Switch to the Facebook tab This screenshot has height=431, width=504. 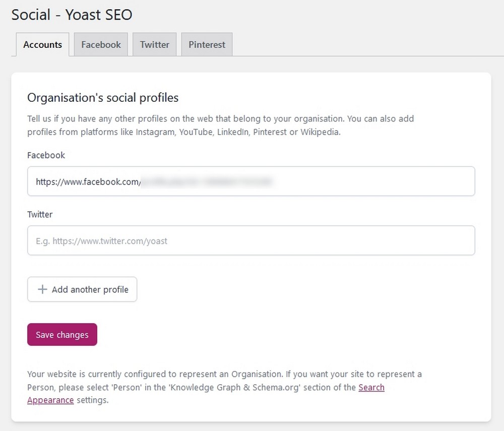click(101, 44)
